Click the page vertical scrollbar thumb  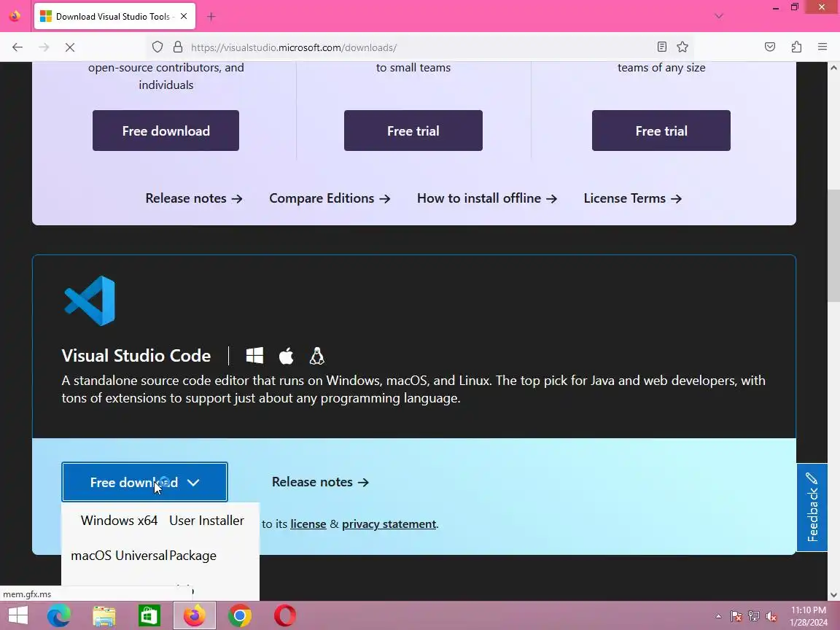click(833, 245)
